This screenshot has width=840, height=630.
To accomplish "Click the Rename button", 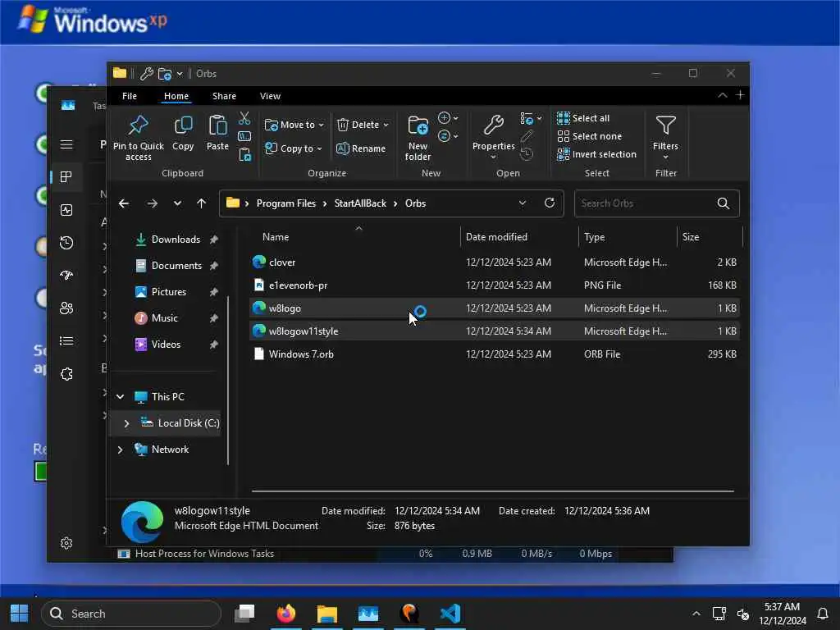I will coord(361,148).
